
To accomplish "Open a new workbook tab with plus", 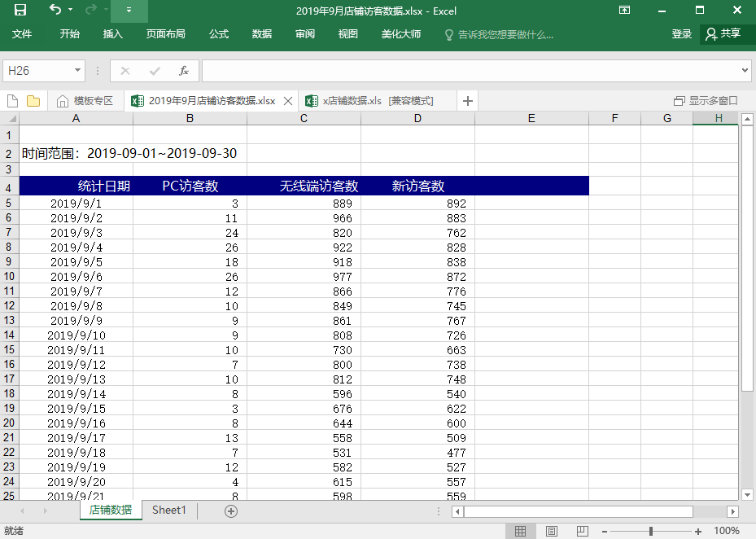I will [468, 101].
